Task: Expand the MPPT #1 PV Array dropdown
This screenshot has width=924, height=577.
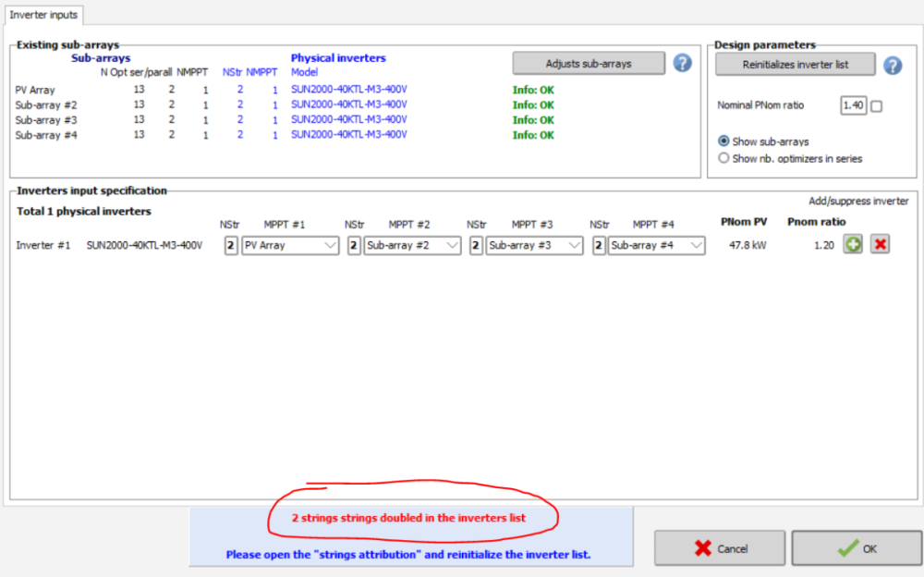Action: (290, 245)
